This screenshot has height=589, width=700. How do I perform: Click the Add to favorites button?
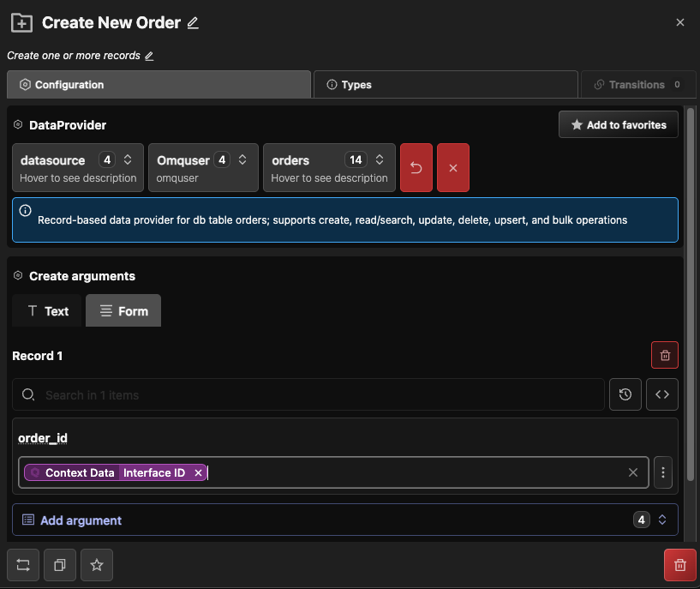tap(618, 125)
